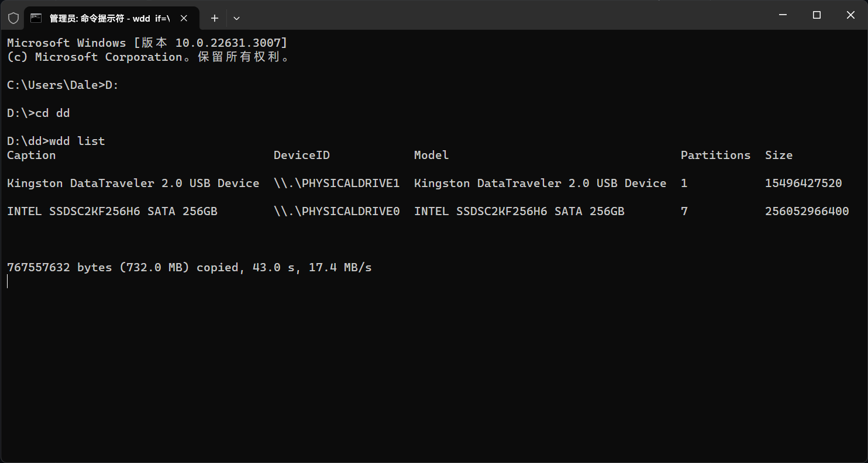868x463 pixels.
Task: Click the PHYSICALDRIVE1 device ID text
Action: pos(337,183)
